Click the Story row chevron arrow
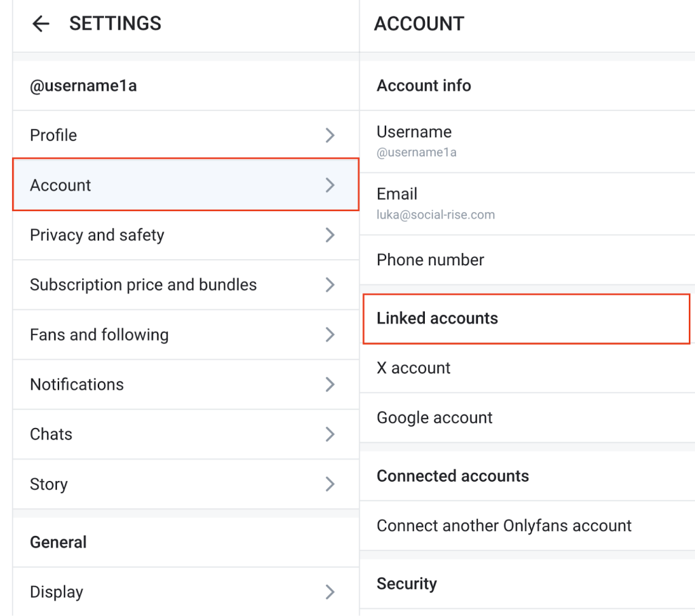This screenshot has width=695, height=616. (x=330, y=484)
